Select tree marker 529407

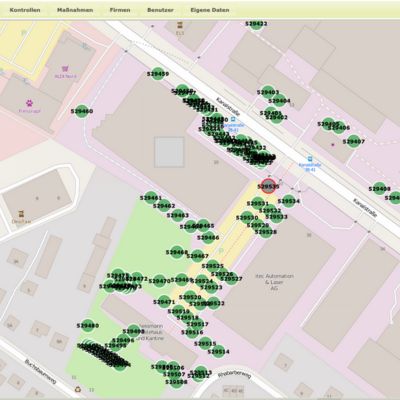click(354, 142)
